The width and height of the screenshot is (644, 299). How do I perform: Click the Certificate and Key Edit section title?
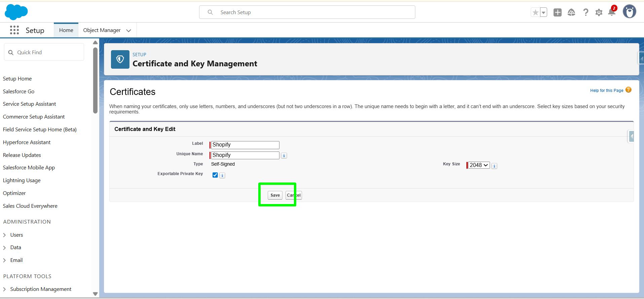145,129
